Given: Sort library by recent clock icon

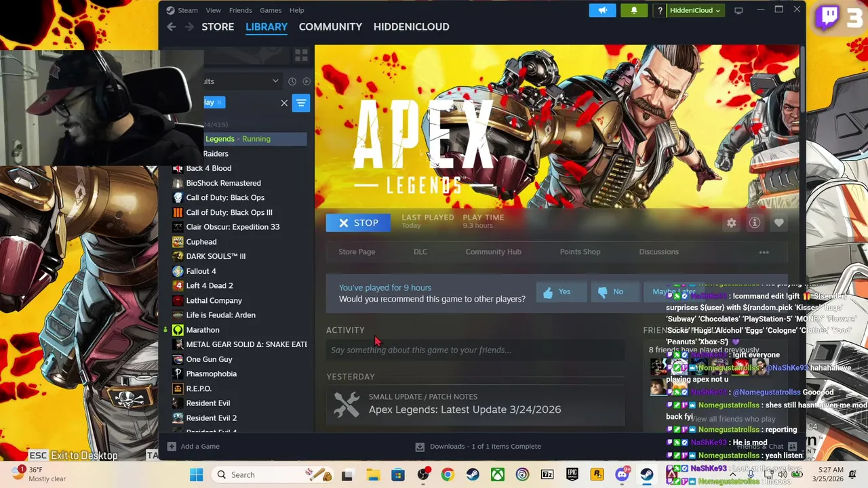Looking at the screenshot, I should [292, 81].
